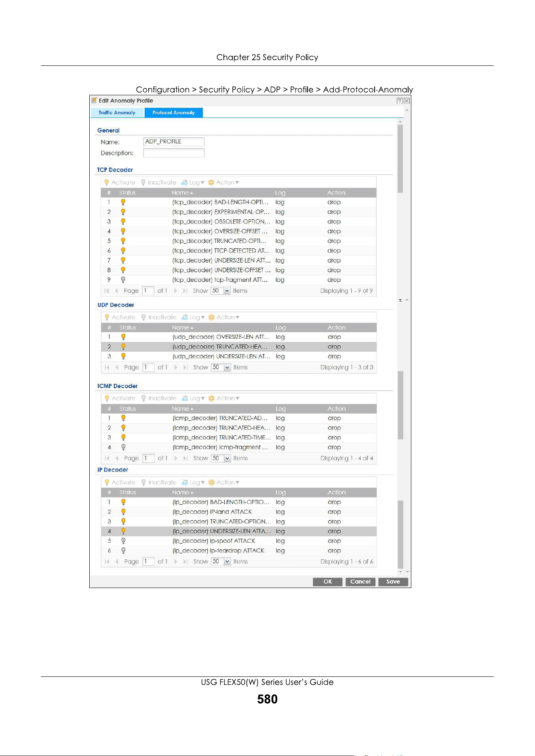Click Activate in TCP Decoder toolbar
Image resolution: width=535 pixels, height=756 pixels.
click(x=120, y=183)
